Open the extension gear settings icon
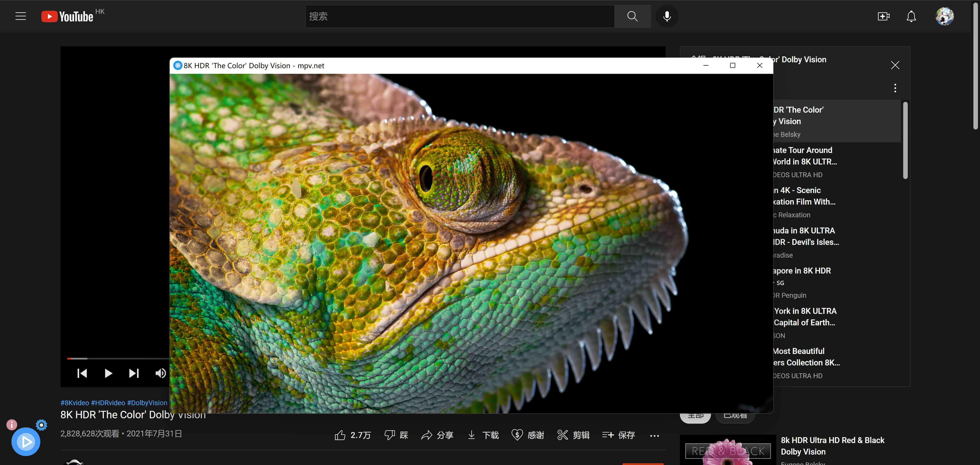 (x=41, y=425)
